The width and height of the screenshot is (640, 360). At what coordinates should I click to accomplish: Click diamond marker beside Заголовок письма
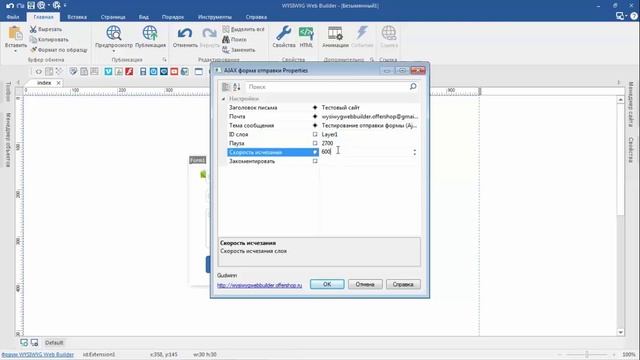pyautogui.click(x=315, y=107)
